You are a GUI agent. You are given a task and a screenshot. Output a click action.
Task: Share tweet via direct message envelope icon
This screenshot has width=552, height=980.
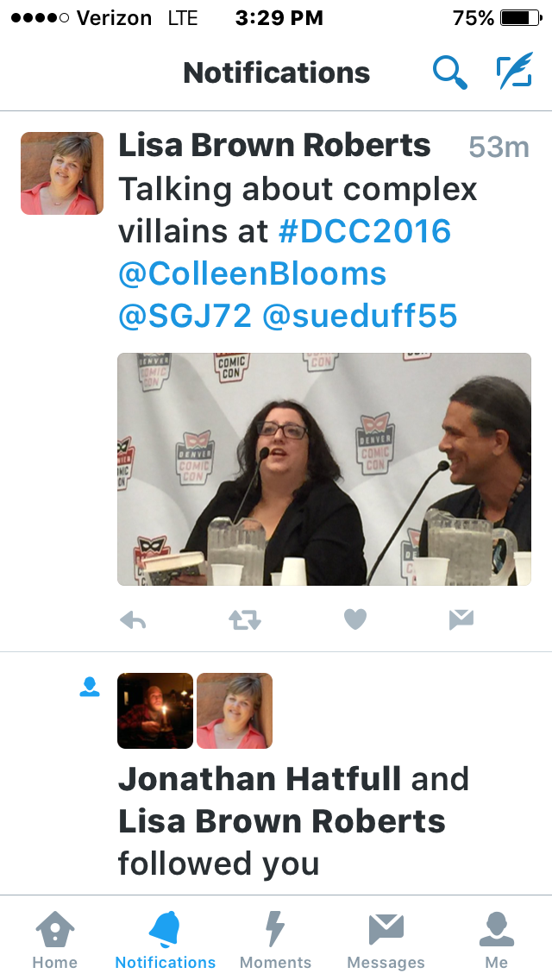[x=461, y=619]
